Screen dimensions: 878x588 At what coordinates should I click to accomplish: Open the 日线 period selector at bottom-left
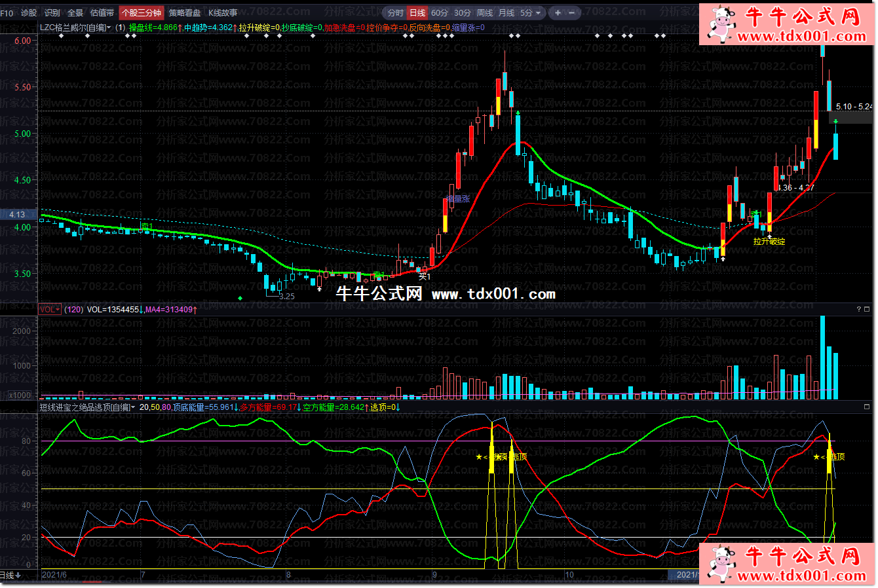11,575
